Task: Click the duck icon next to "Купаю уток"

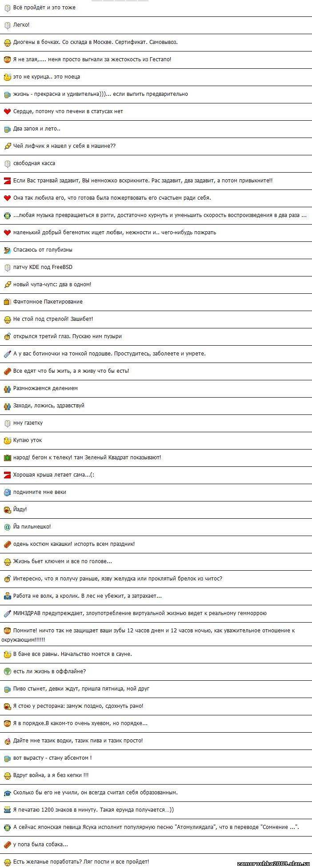Action: pos(7,441)
